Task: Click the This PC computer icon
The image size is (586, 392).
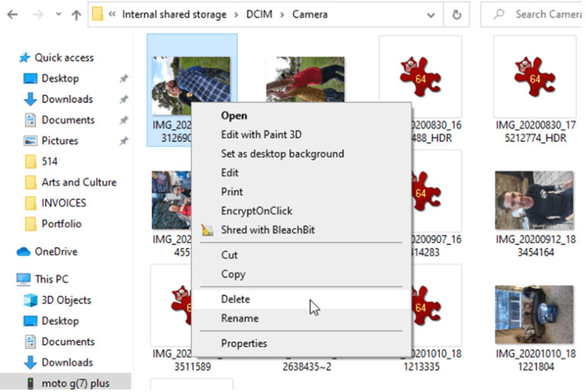Action: [x=24, y=279]
